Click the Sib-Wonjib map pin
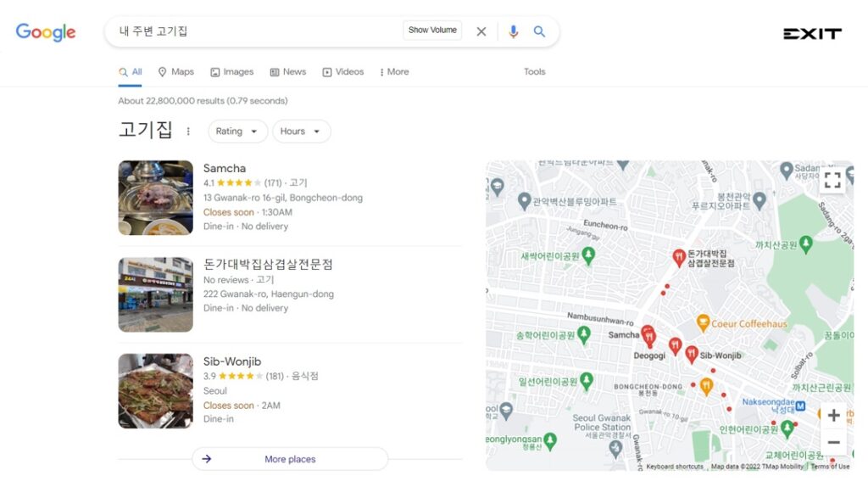 click(692, 354)
